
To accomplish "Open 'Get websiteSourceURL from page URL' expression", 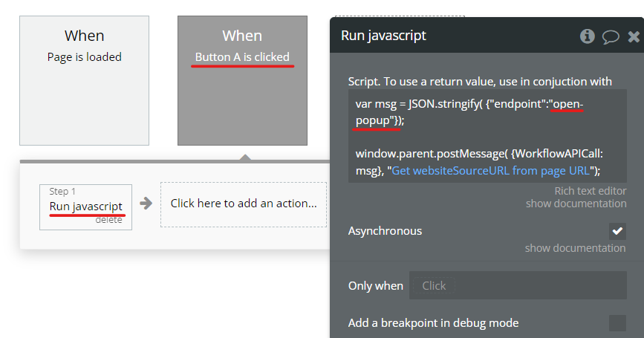I will point(491,170).
